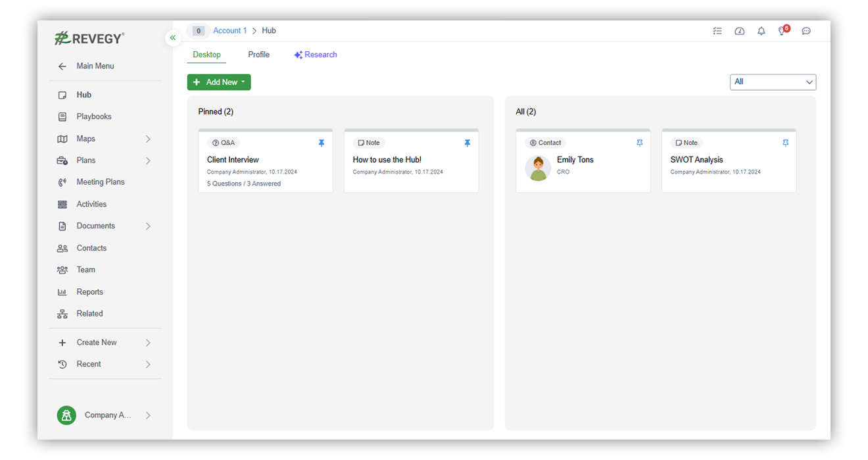This screenshot has width=868, height=460.
Task: Unpin the How to use the Hub! note
Action: tap(468, 143)
